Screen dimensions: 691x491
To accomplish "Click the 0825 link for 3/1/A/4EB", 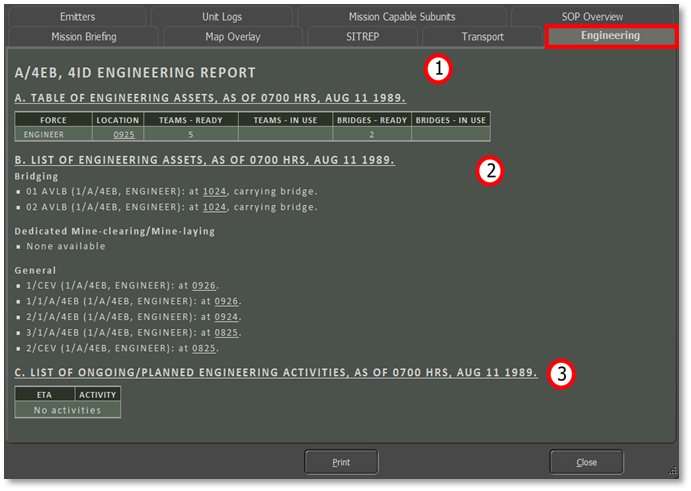I will click(228, 333).
